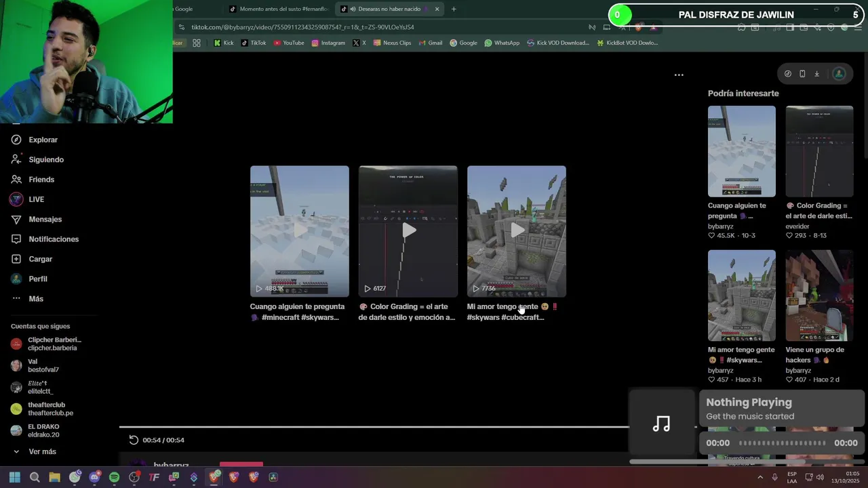868x488 pixels.
Task: Click the everider author name
Action: [797, 226]
